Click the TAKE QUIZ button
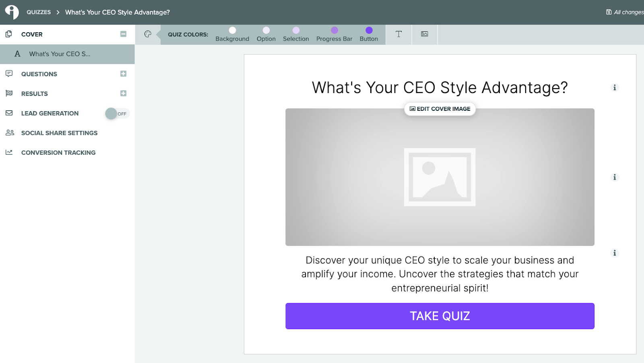Screen dimensions: 644x363 (440, 316)
